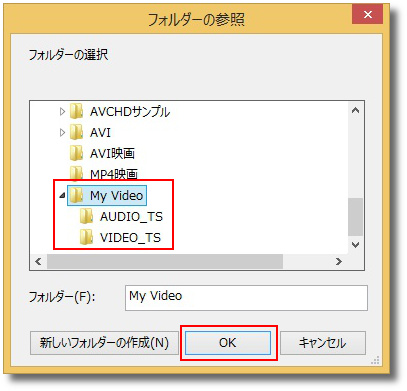Click the AVI映画 folder icon

tap(77, 153)
